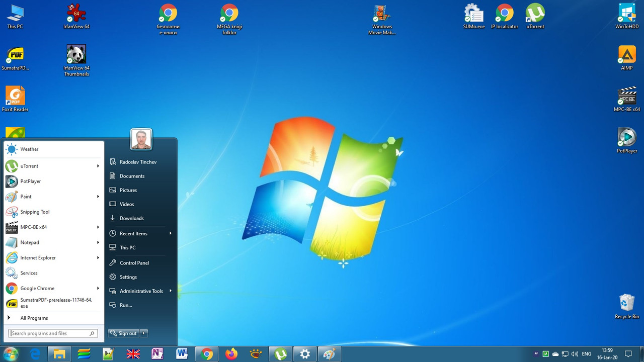The height and width of the screenshot is (362, 644).
Task: Expand the uTorrent submenu arrow in Start menu
Action: point(98,166)
